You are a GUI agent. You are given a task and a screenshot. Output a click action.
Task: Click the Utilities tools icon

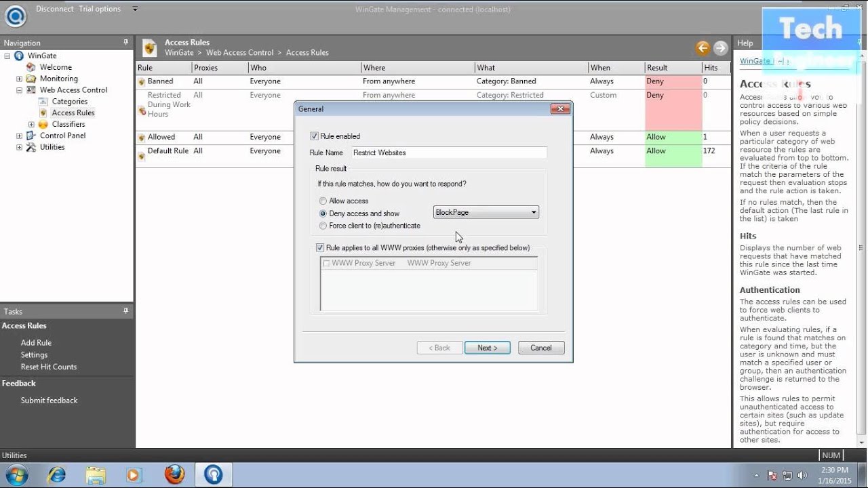pos(31,147)
